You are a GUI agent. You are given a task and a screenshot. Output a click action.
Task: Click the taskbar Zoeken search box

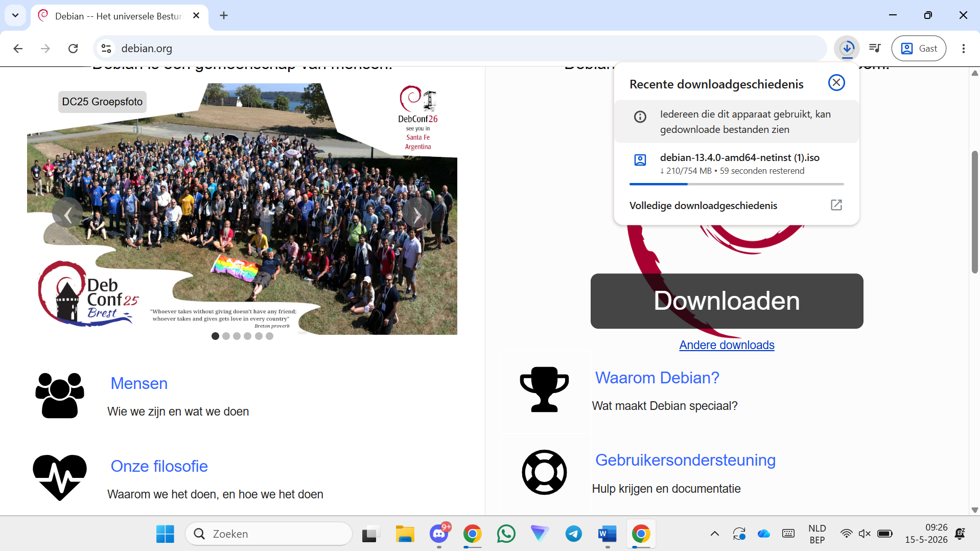point(269,534)
